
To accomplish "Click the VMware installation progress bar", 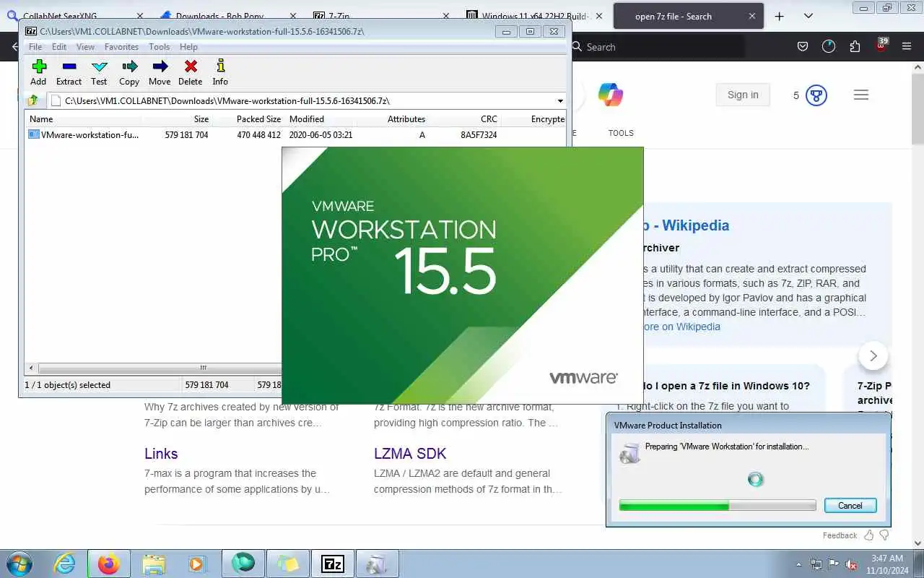I will 718,506.
